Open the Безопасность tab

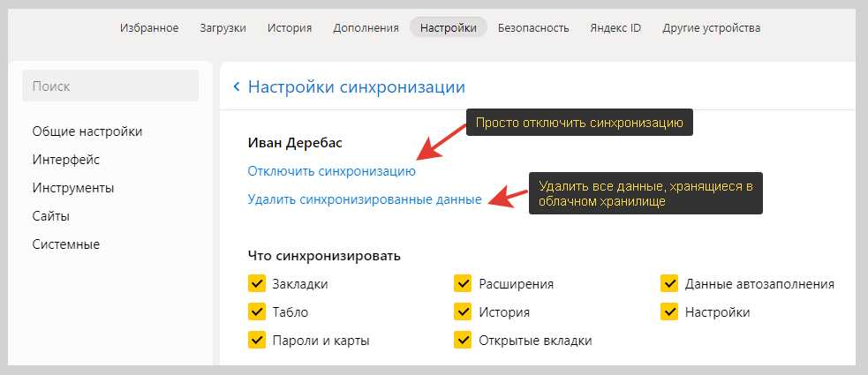point(533,27)
